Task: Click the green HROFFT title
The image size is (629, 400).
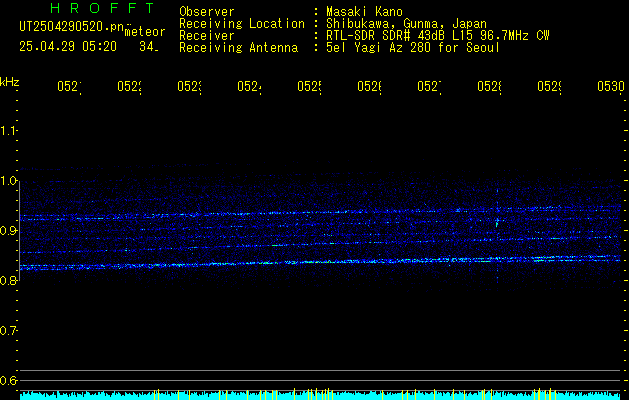Action: 102,8
